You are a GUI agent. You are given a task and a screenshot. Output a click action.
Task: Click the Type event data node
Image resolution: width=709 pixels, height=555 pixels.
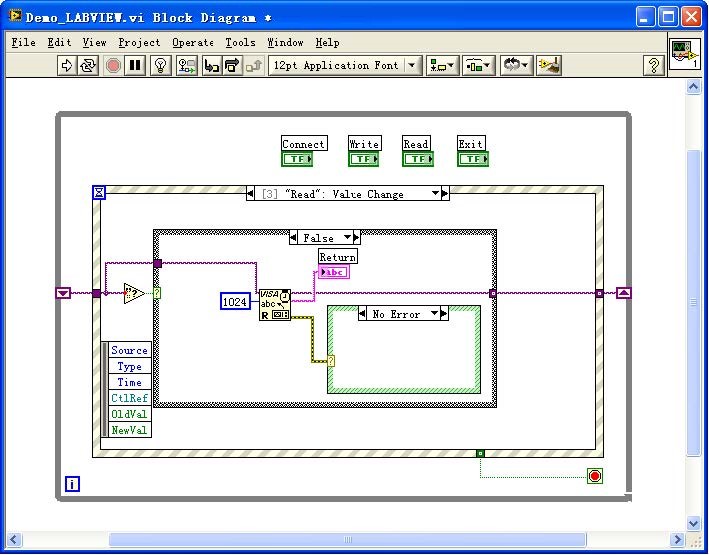pyautogui.click(x=129, y=366)
